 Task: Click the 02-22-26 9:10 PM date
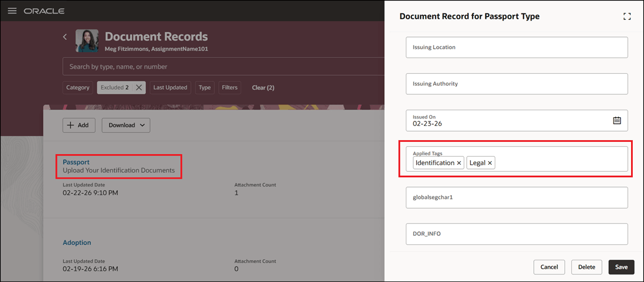click(90, 192)
